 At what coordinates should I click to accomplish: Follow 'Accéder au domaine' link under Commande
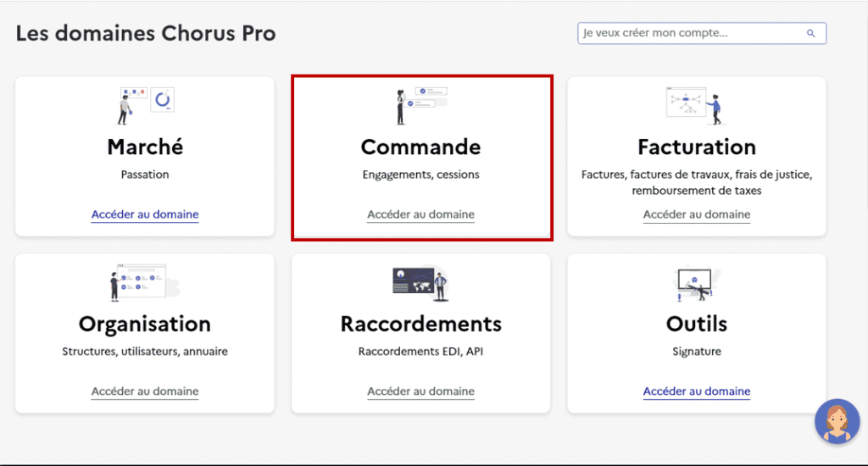coord(420,214)
